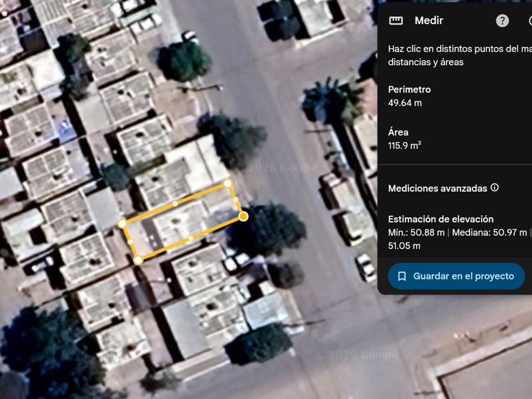Image resolution: width=532 pixels, height=399 pixels.
Task: Click the info icon next to Mediciones avanzadas
Action: point(495,187)
